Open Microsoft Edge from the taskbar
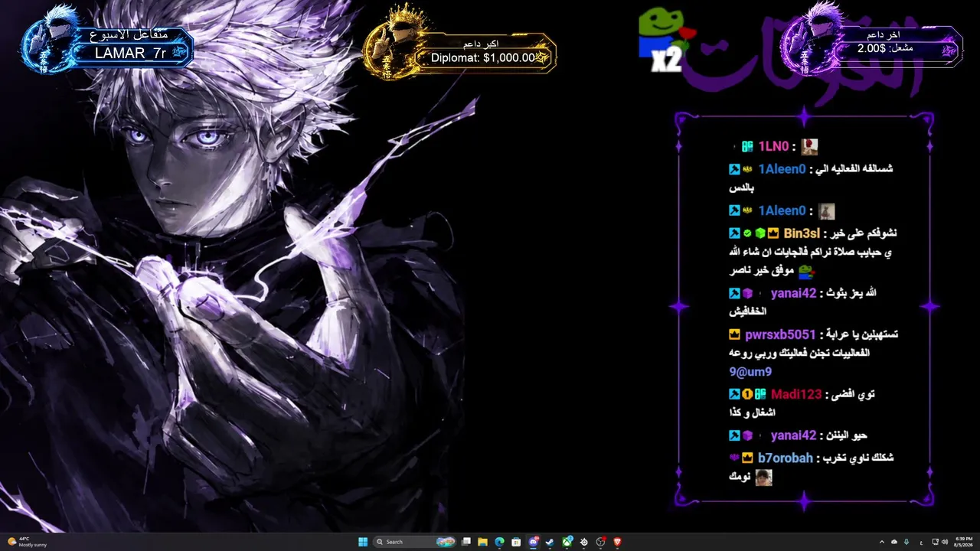 coord(500,542)
